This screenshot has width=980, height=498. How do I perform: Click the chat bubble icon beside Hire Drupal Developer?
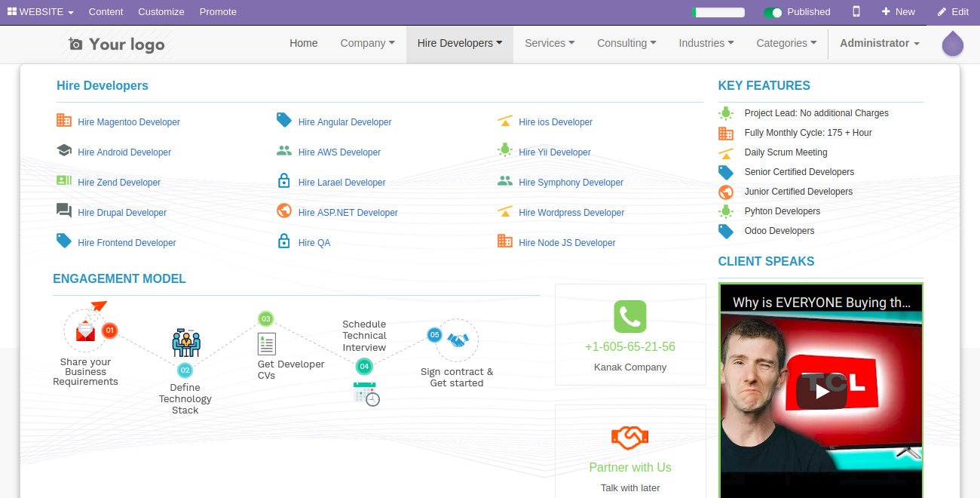click(x=64, y=211)
